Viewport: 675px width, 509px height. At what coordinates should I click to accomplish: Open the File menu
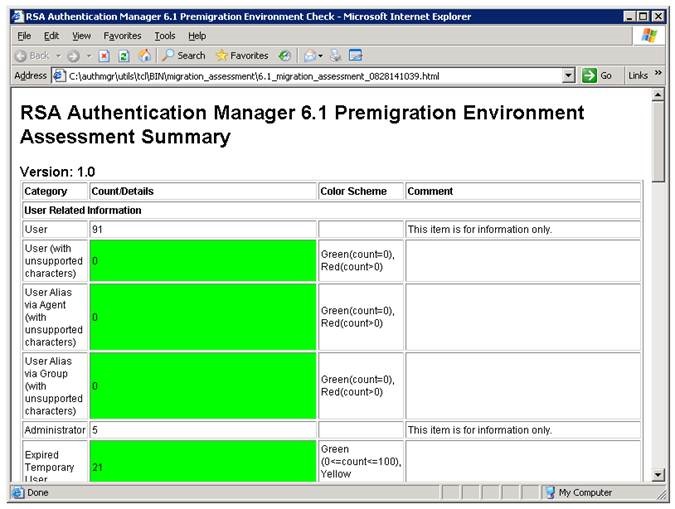pos(24,35)
